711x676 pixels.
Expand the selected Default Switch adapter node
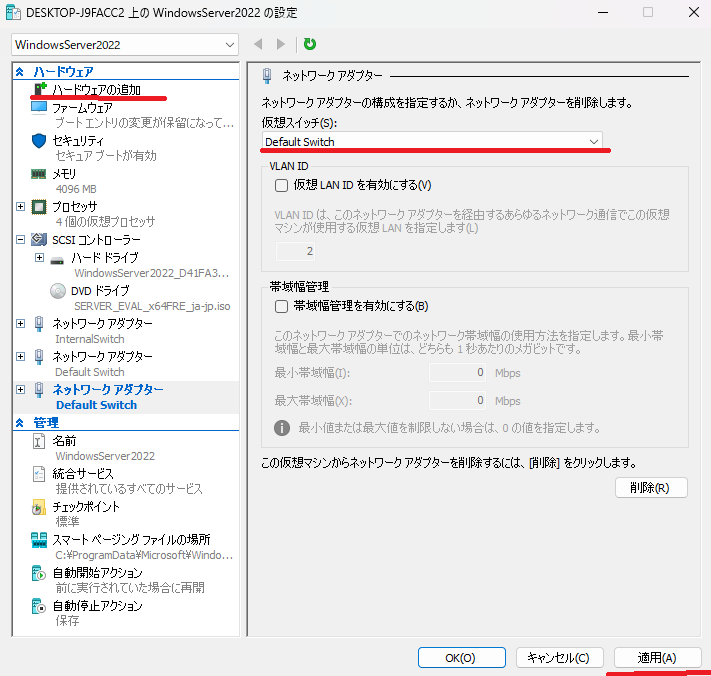point(20,389)
